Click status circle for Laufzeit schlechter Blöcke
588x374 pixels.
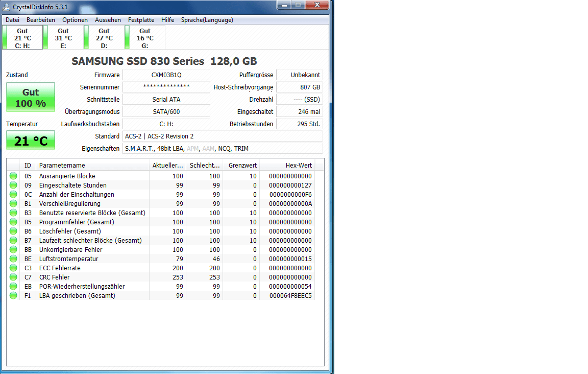13,240
